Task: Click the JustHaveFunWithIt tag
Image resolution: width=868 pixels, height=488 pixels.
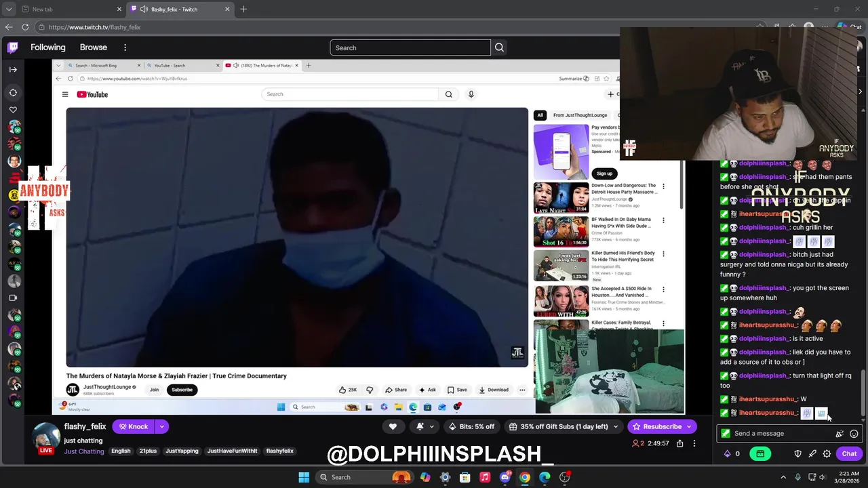Action: pyautogui.click(x=233, y=451)
